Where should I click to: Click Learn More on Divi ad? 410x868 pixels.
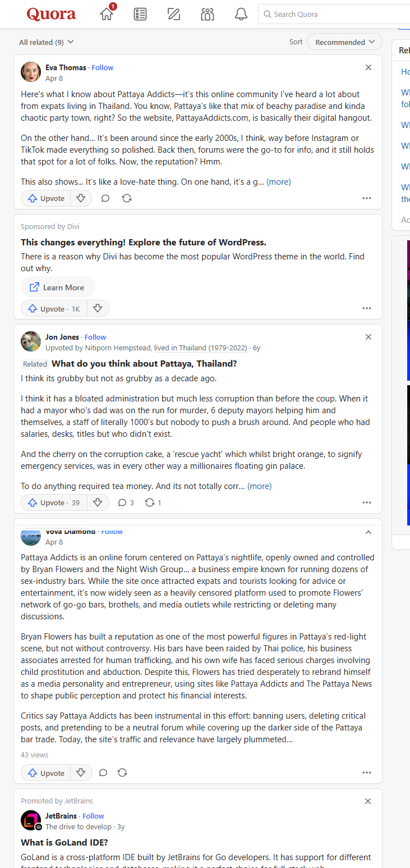pos(57,287)
